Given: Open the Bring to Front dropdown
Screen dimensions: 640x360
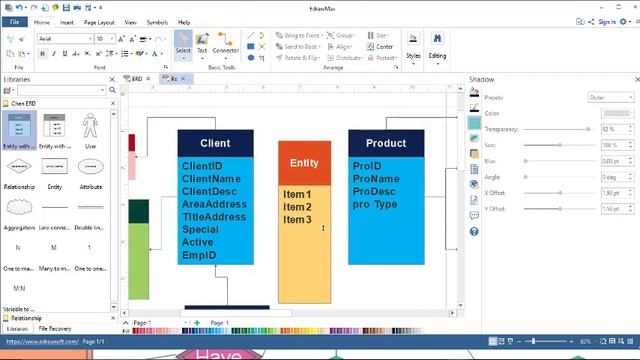Looking at the screenshot, I should 299,36.
